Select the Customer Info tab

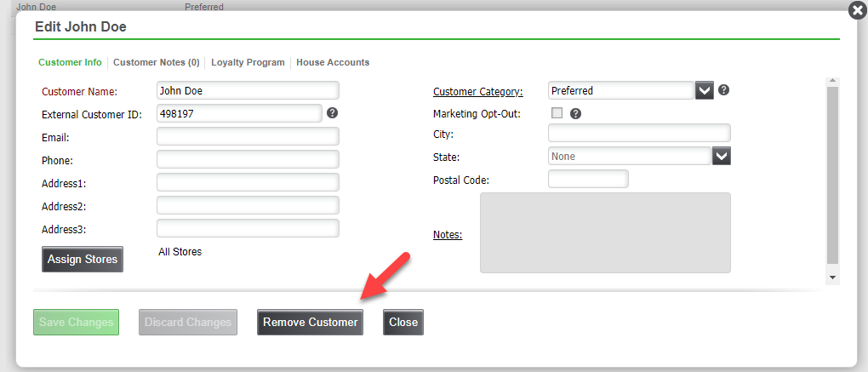(71, 62)
